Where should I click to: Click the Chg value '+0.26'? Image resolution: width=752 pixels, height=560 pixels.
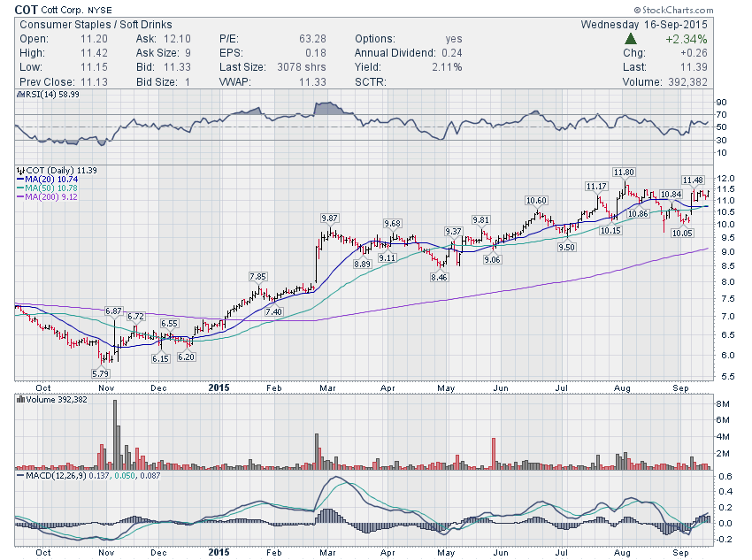click(694, 53)
